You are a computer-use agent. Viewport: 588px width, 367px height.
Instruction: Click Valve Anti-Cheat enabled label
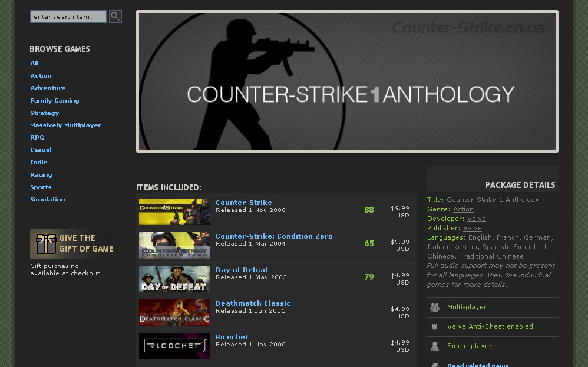(x=490, y=326)
